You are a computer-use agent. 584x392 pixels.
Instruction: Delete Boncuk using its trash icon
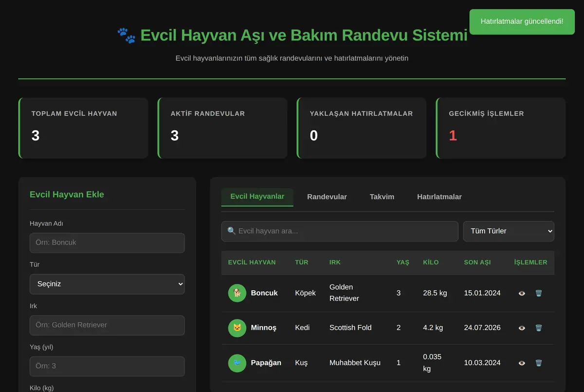[x=538, y=293]
